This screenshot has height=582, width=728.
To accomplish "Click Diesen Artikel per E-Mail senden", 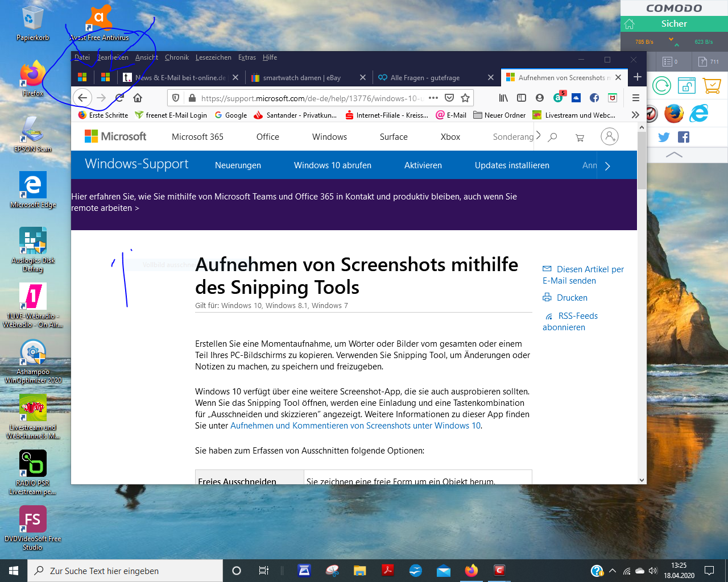I will click(584, 275).
